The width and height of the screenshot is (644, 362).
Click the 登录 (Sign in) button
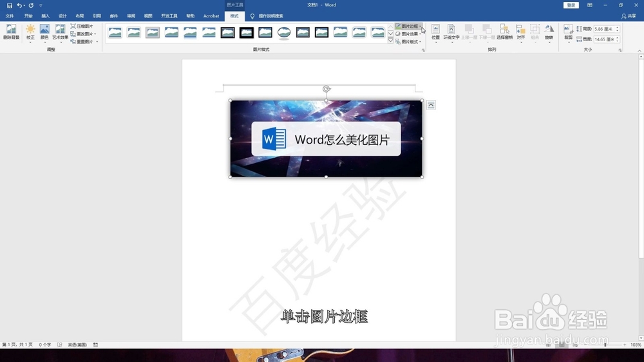coord(571,5)
